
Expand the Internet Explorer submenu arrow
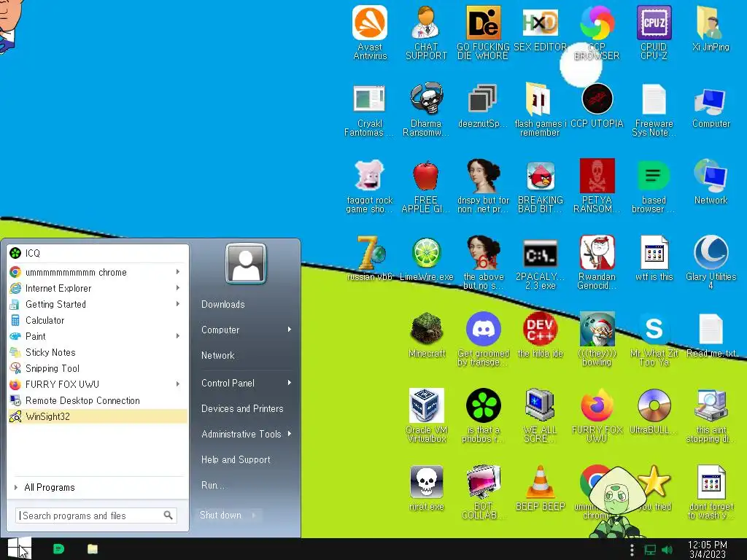click(x=178, y=288)
